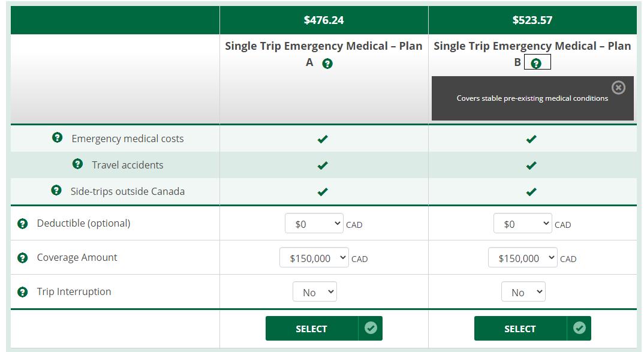This screenshot has width=644, height=352.
Task: Change Plan A trip interruption option
Action: point(315,292)
